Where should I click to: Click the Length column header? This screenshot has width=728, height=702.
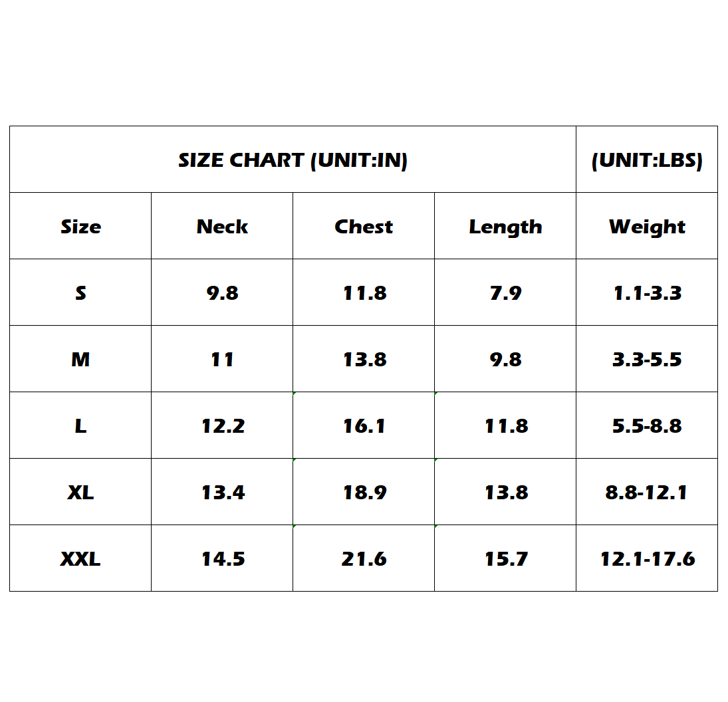click(505, 226)
